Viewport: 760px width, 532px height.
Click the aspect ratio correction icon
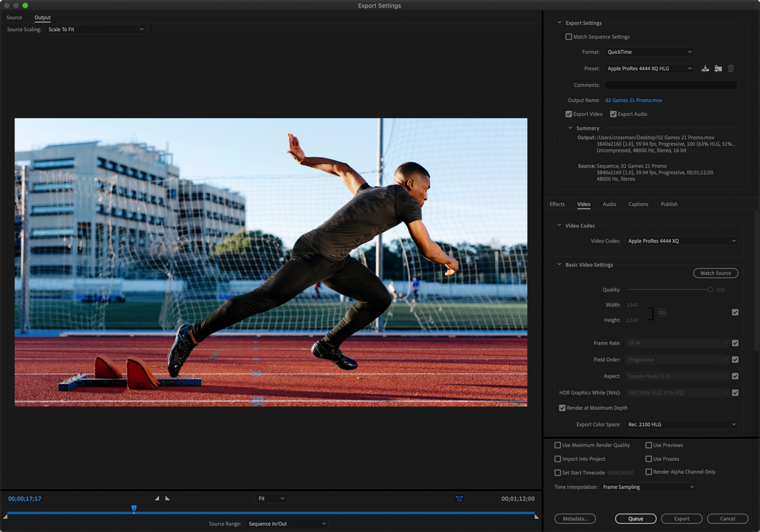point(459,499)
